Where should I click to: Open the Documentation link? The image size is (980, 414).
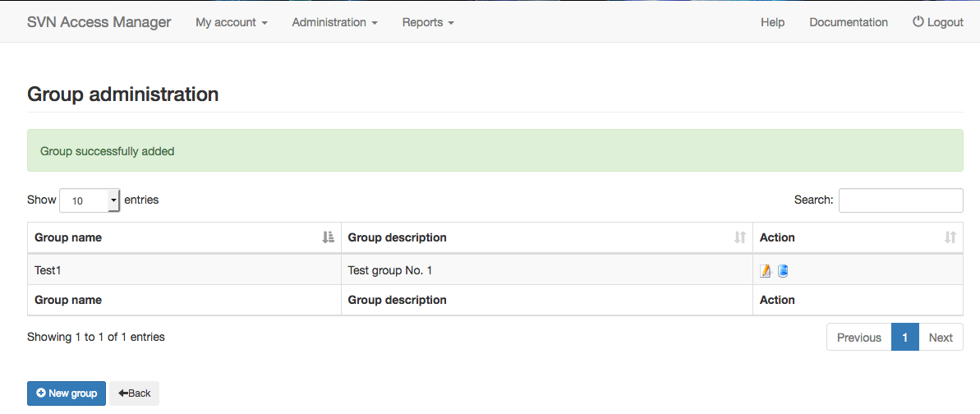pos(848,22)
